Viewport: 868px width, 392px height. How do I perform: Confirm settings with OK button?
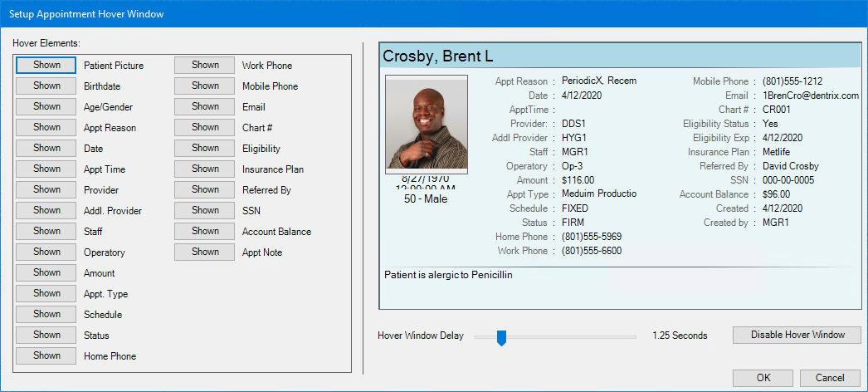763,378
